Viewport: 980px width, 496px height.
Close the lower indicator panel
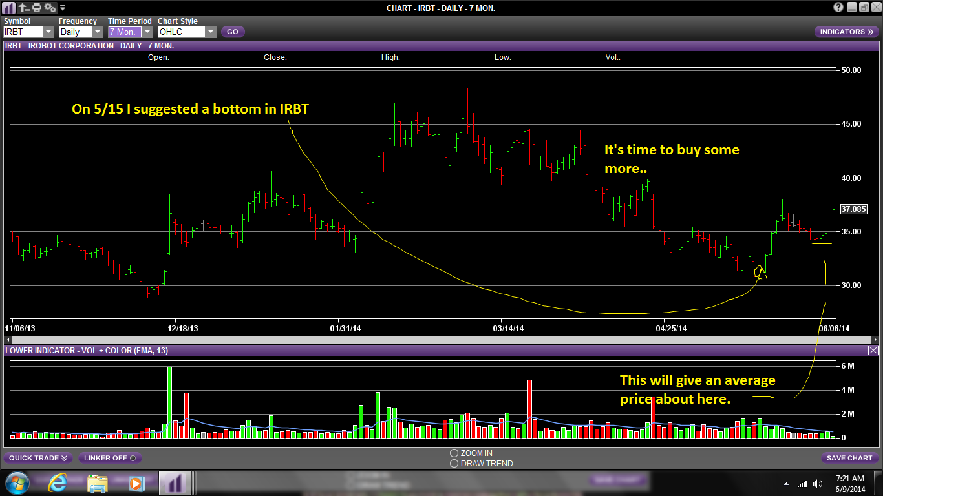(873, 351)
